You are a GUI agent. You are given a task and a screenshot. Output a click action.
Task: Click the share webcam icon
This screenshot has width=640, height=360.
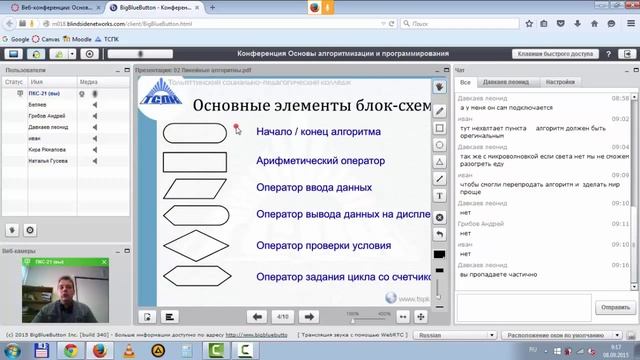click(x=59, y=54)
